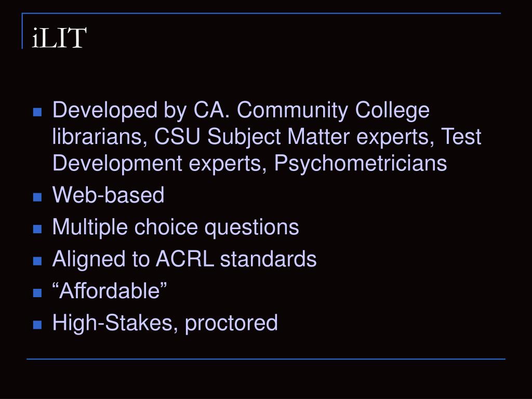532x399 pixels.
Task: Click the High-Stakes, proctored text
Action: point(165,322)
